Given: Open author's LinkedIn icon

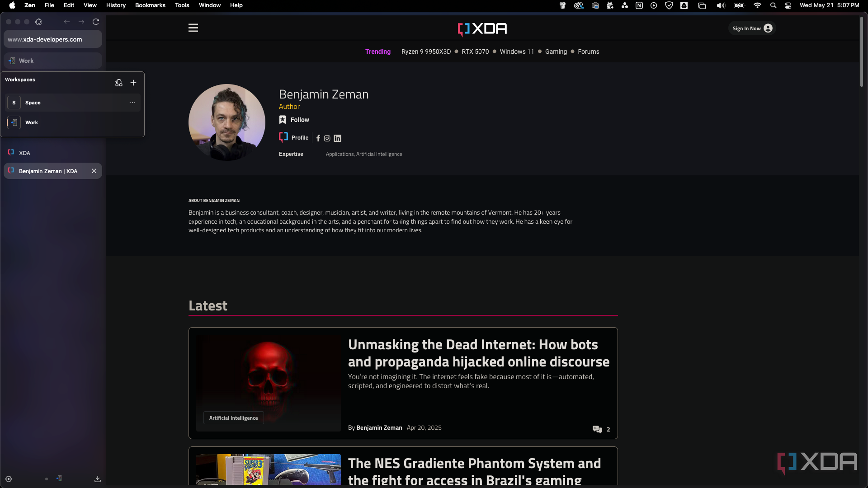Looking at the screenshot, I should (338, 138).
